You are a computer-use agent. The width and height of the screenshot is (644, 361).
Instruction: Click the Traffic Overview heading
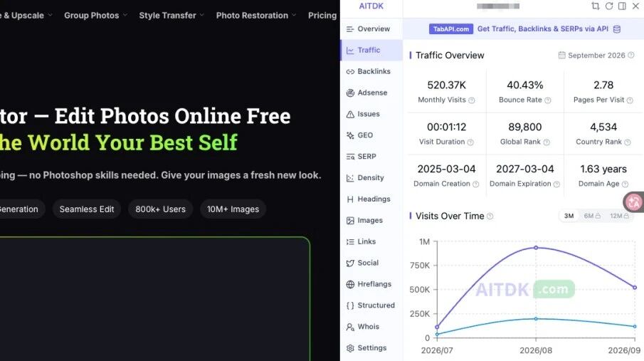(x=450, y=56)
